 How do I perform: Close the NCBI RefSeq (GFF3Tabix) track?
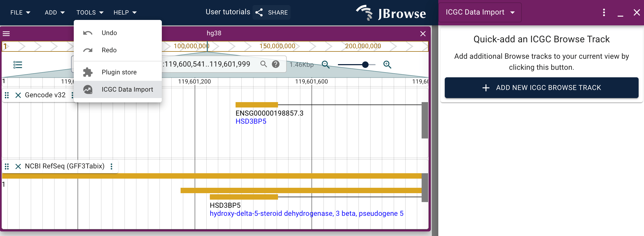18,166
